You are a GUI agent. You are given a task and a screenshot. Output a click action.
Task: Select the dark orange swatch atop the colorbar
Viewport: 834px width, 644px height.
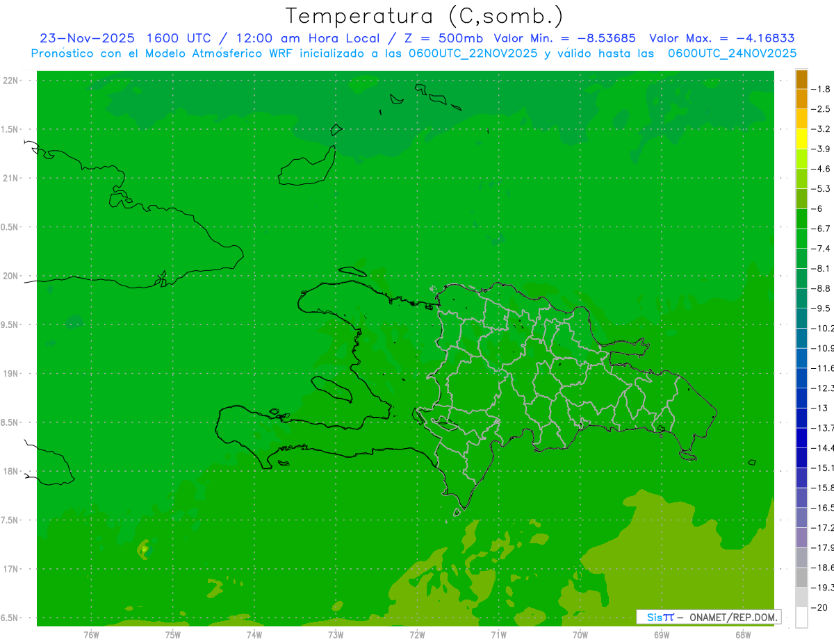click(x=801, y=79)
